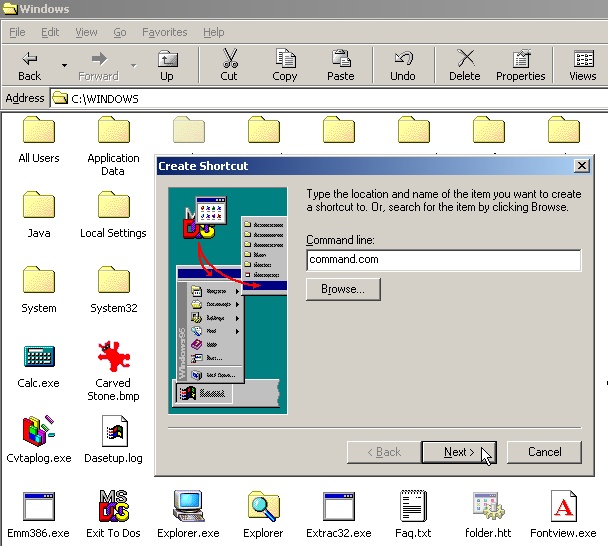This screenshot has height=546, width=608.
Task: Open the Edit menu
Action: [50, 32]
